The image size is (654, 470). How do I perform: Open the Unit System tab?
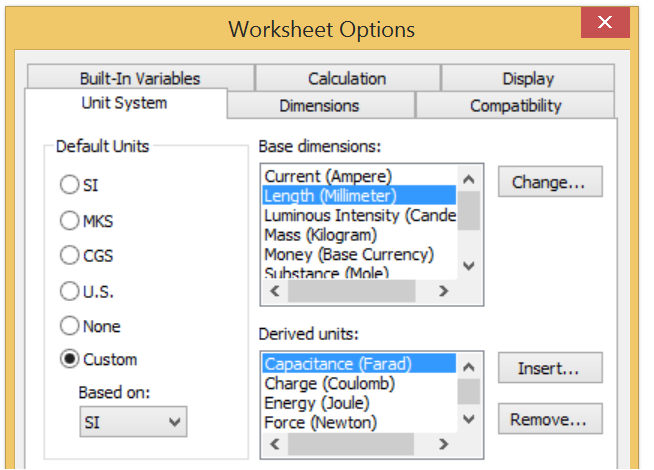(125, 103)
